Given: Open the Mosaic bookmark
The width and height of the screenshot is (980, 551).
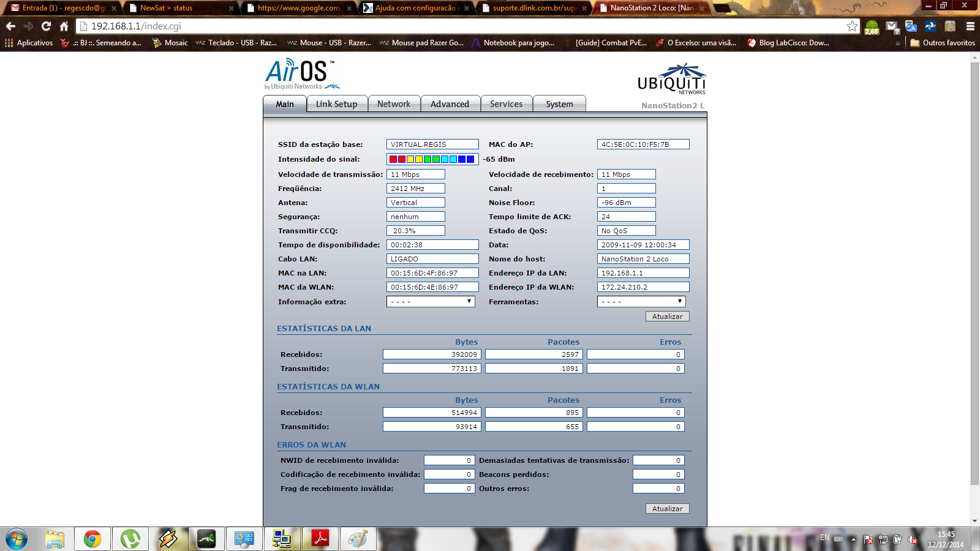Looking at the screenshot, I should tap(170, 43).
